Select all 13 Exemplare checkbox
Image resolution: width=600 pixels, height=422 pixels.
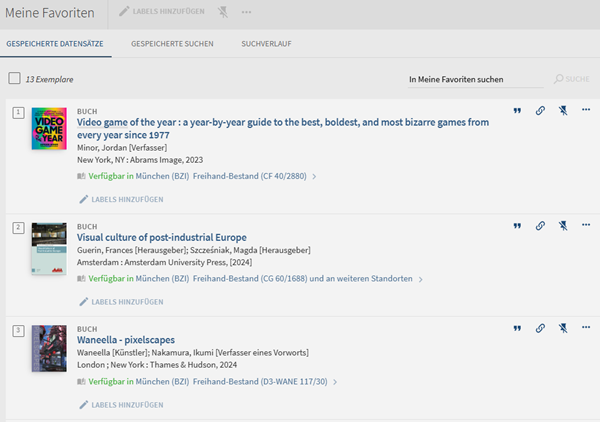[15, 78]
